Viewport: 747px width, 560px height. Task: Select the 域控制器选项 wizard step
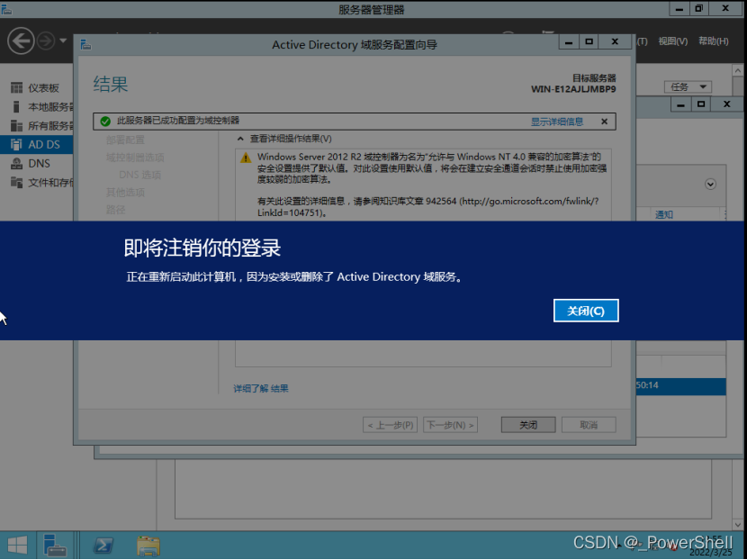click(135, 158)
